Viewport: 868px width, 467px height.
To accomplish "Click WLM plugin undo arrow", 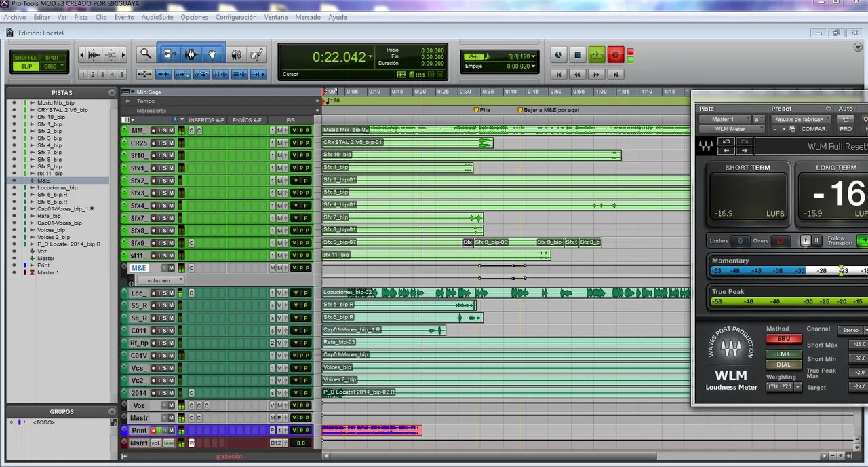I will (x=726, y=142).
